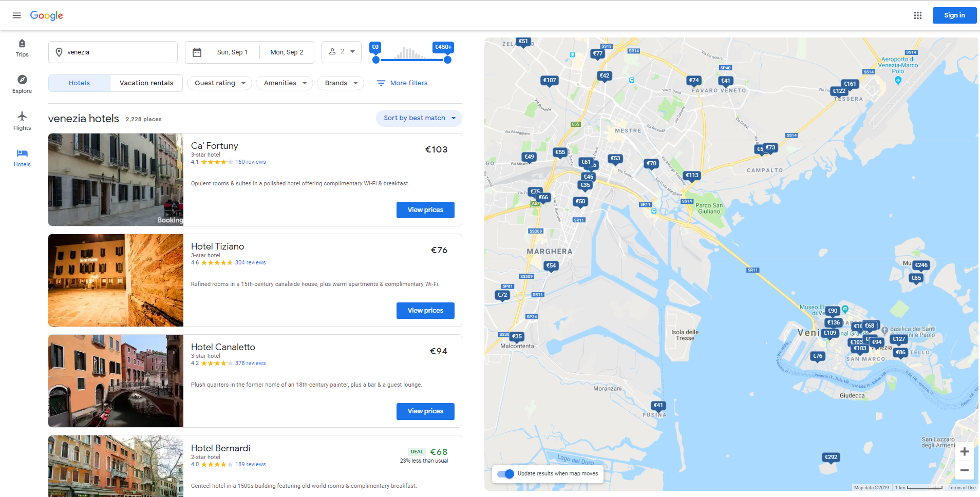Open the hamburger main menu
The width and height of the screenshot is (980, 497).
pyautogui.click(x=16, y=15)
